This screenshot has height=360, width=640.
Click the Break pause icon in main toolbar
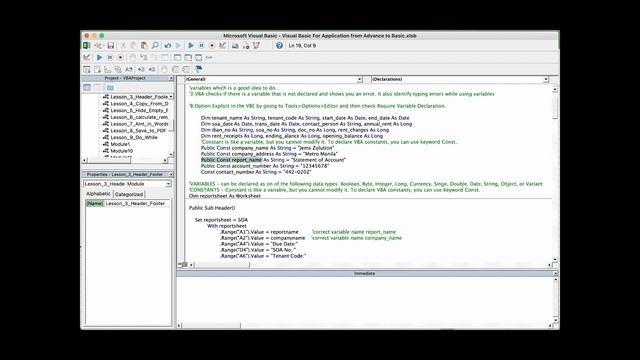[201, 45]
